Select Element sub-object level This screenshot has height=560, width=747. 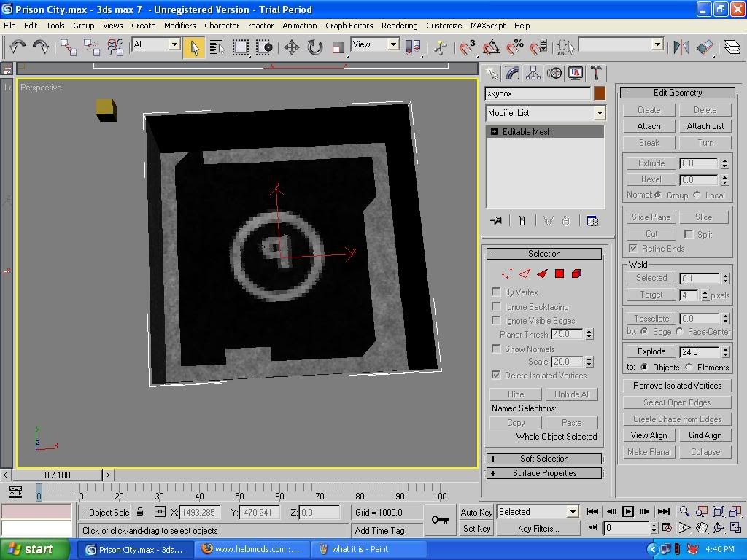pyautogui.click(x=576, y=273)
